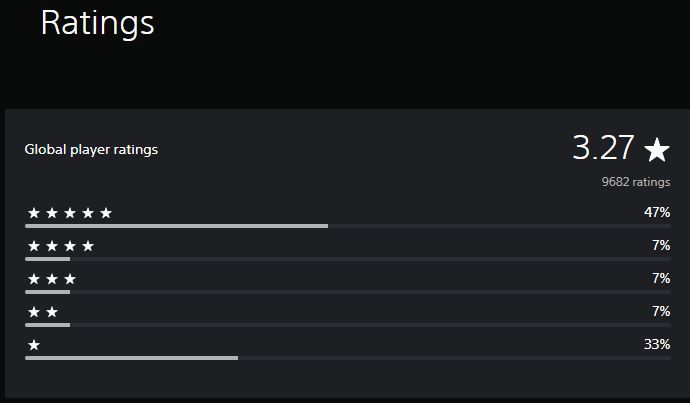Screen dimensions: 690x403
Task: Click the large star beside 3.27
Action: click(657, 150)
